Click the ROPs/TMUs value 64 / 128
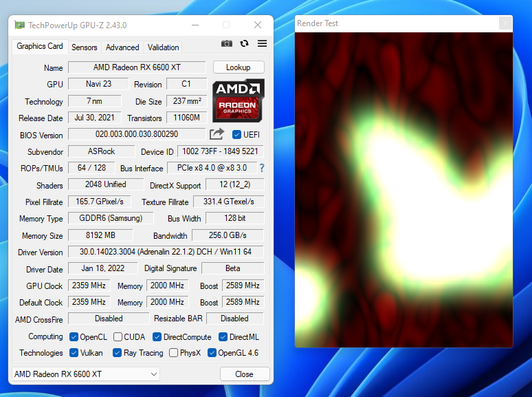 (x=91, y=168)
